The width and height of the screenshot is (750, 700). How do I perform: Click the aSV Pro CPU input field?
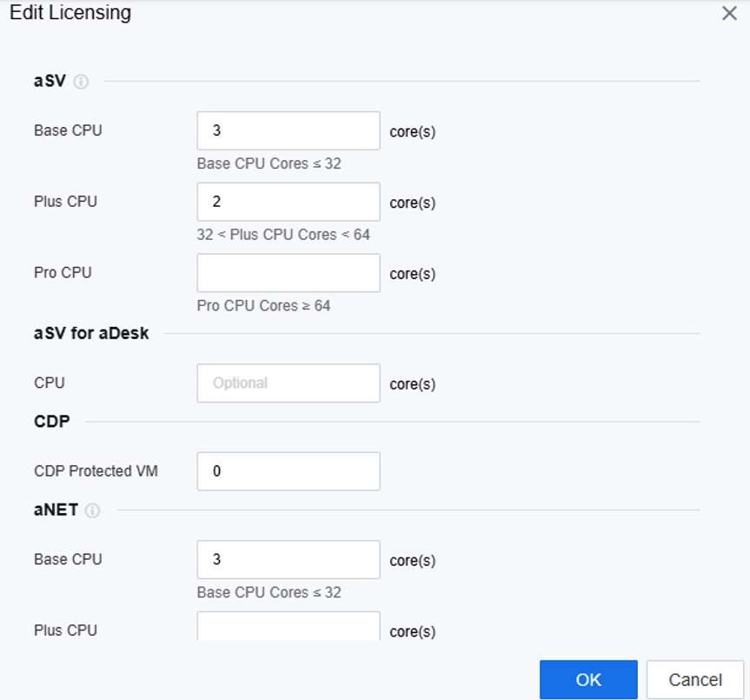coord(289,273)
